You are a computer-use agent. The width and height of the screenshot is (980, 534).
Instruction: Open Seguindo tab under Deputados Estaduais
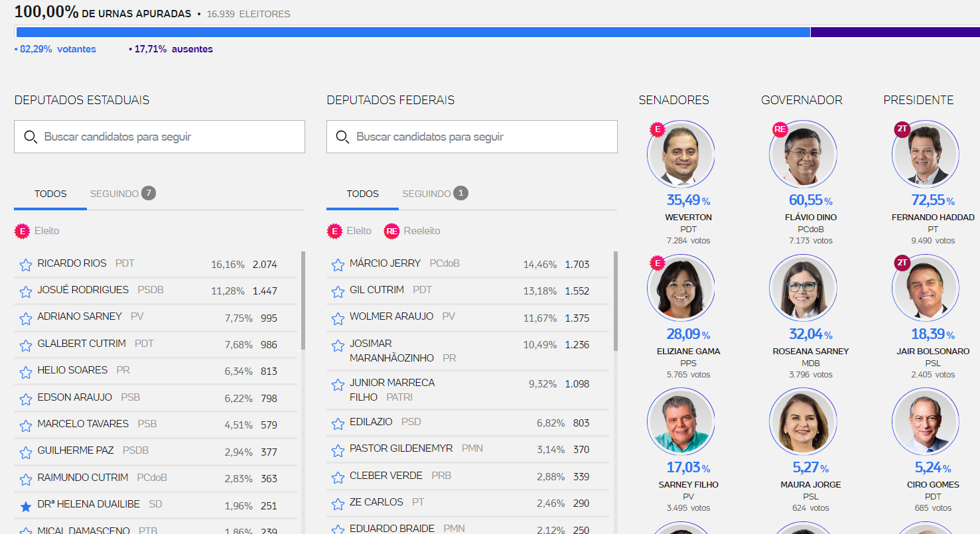[x=122, y=194]
